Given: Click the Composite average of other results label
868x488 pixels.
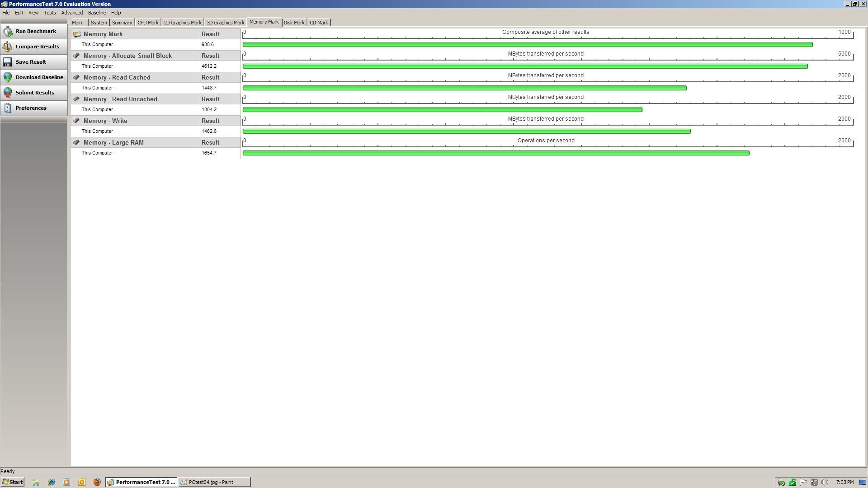Looking at the screenshot, I should coord(546,32).
